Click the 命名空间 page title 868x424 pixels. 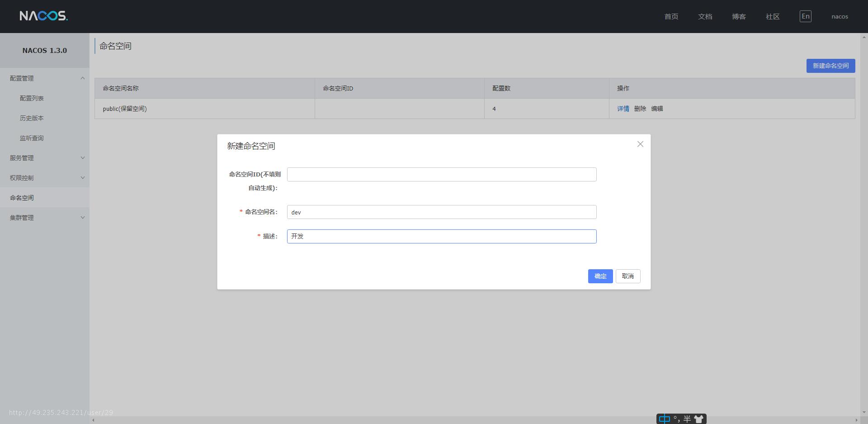[115, 46]
